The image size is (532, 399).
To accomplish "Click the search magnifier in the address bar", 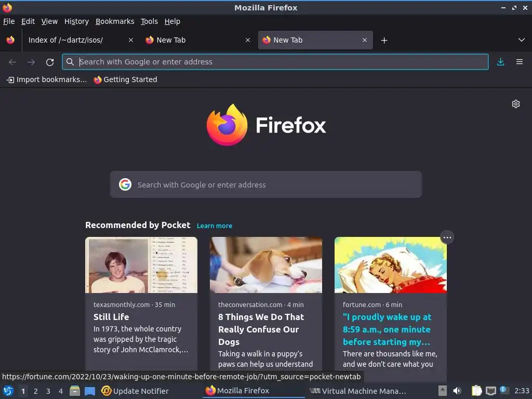I will point(70,62).
